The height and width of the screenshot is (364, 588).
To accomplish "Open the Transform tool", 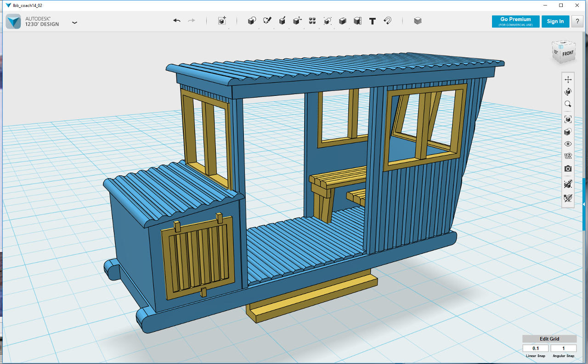I will click(x=222, y=21).
